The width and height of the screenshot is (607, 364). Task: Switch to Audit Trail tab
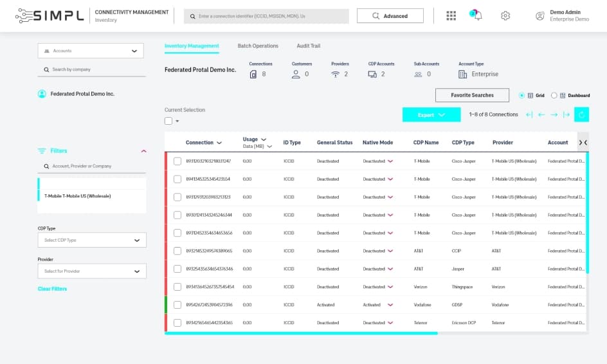tap(309, 46)
